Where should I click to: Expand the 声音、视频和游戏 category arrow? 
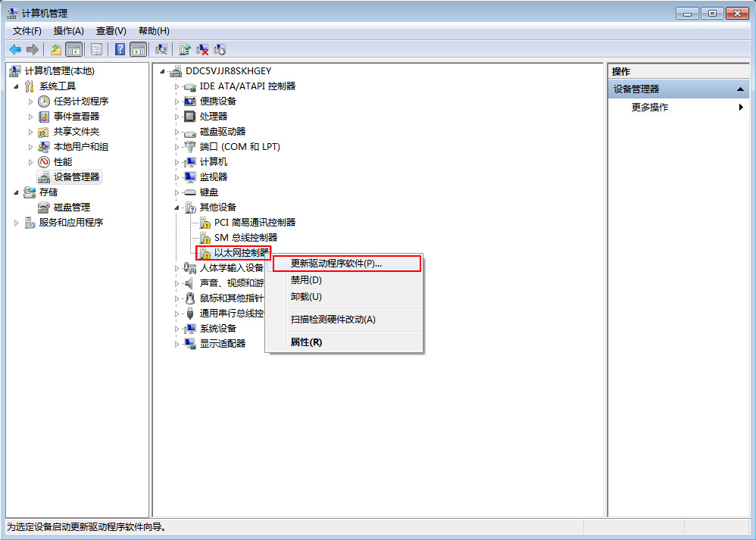click(x=177, y=283)
